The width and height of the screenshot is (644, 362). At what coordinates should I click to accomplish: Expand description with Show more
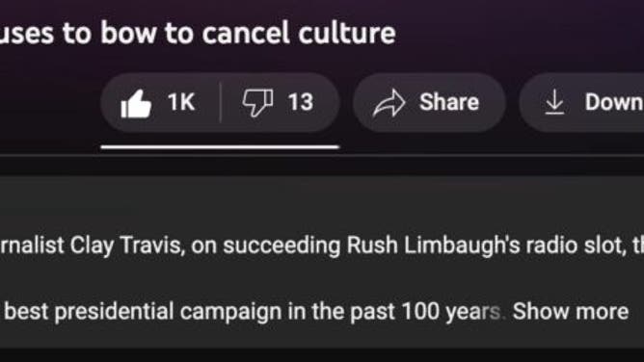[x=571, y=311]
